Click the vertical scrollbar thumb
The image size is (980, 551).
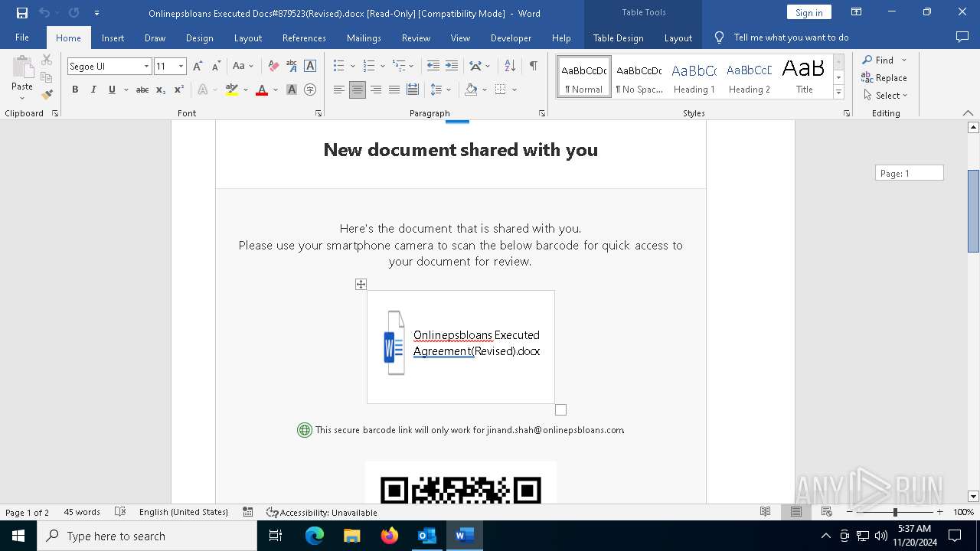973,210
